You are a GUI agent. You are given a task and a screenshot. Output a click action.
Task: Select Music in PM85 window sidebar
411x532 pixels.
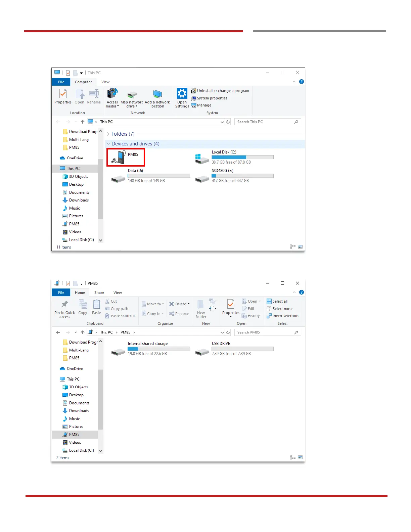[x=71, y=419]
